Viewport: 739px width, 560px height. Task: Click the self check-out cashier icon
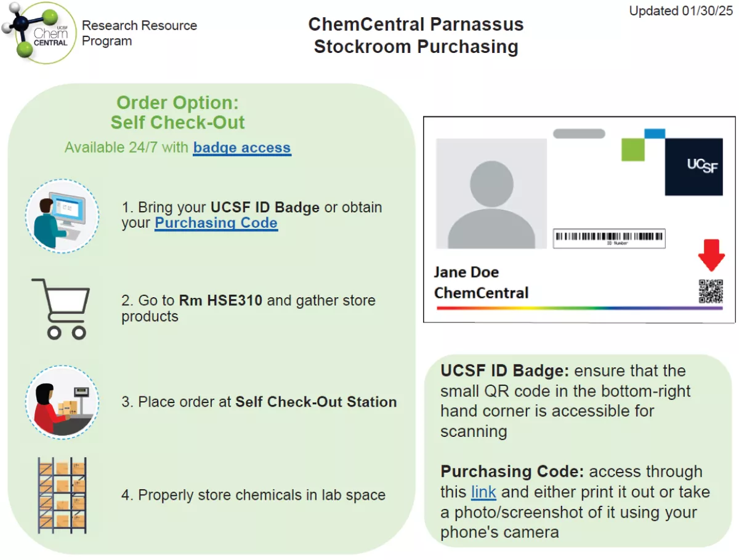coord(63,402)
